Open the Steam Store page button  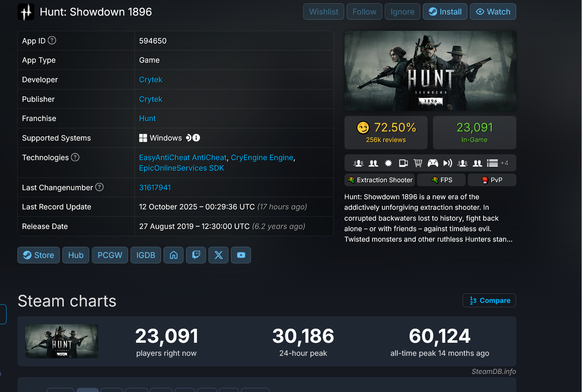38,255
